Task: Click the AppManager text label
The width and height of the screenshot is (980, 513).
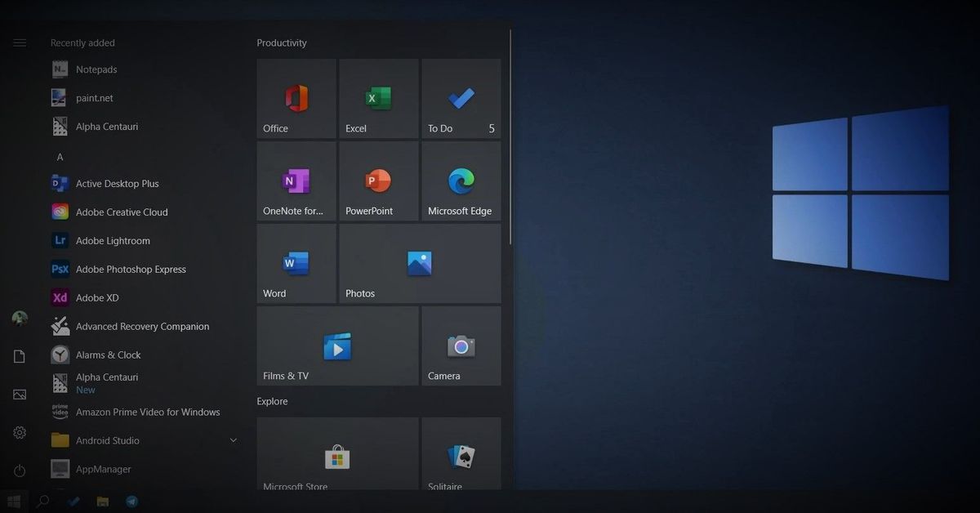Action: tap(104, 469)
